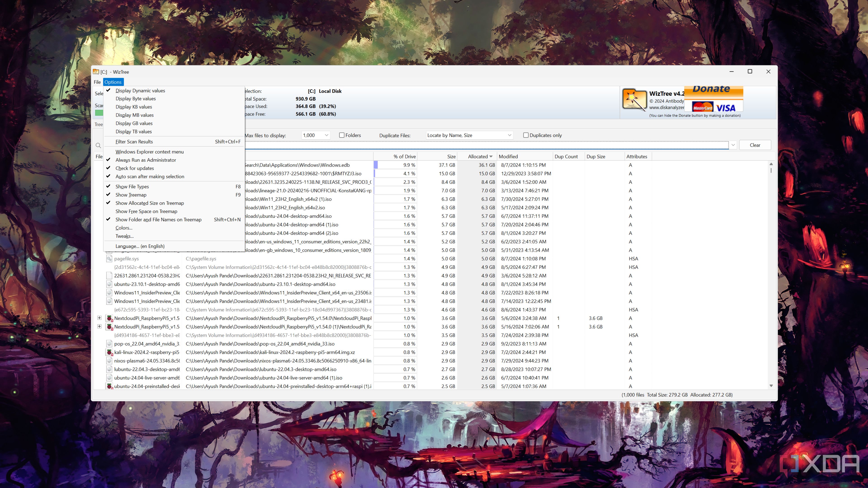
Task: Open the File menu
Action: (x=97, y=82)
